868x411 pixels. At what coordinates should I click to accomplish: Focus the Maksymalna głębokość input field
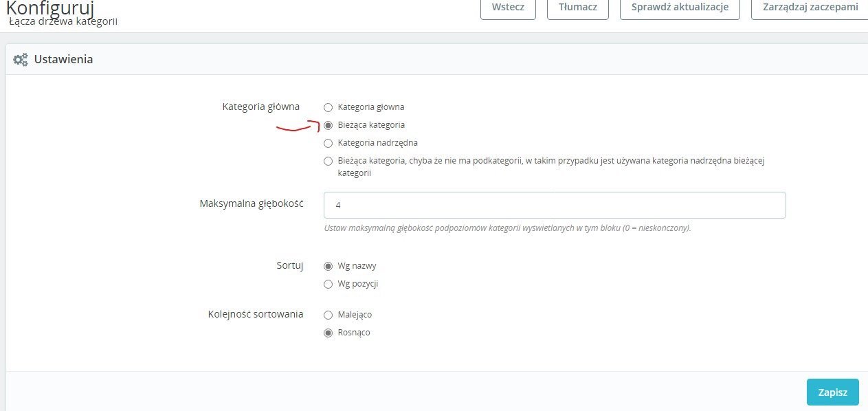555,205
